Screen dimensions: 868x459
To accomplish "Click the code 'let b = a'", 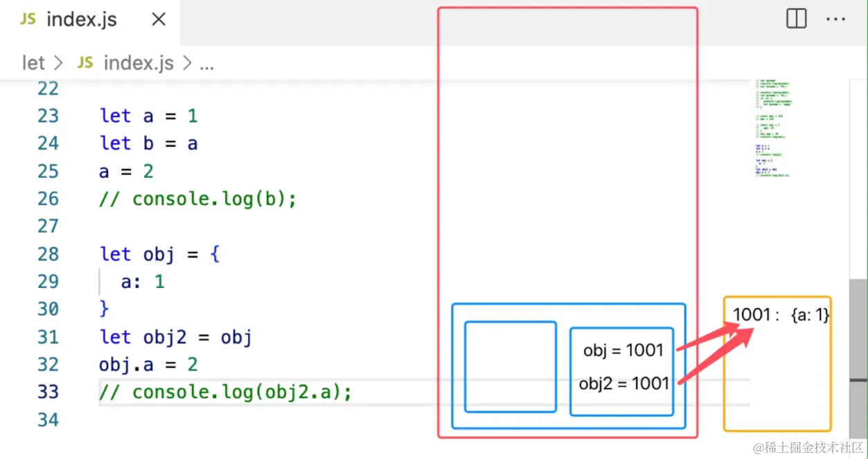I will pos(149,143).
